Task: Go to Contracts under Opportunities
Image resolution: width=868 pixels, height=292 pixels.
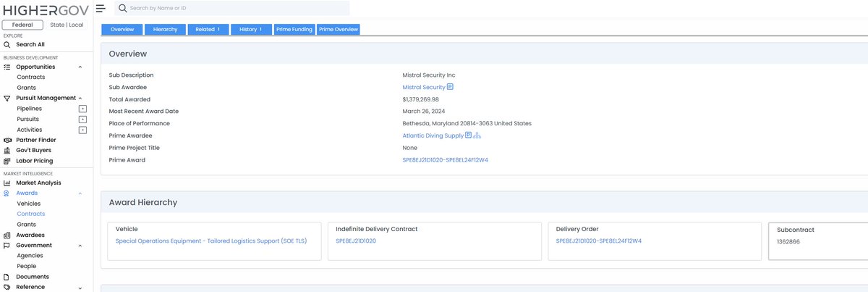Action: [x=31, y=77]
